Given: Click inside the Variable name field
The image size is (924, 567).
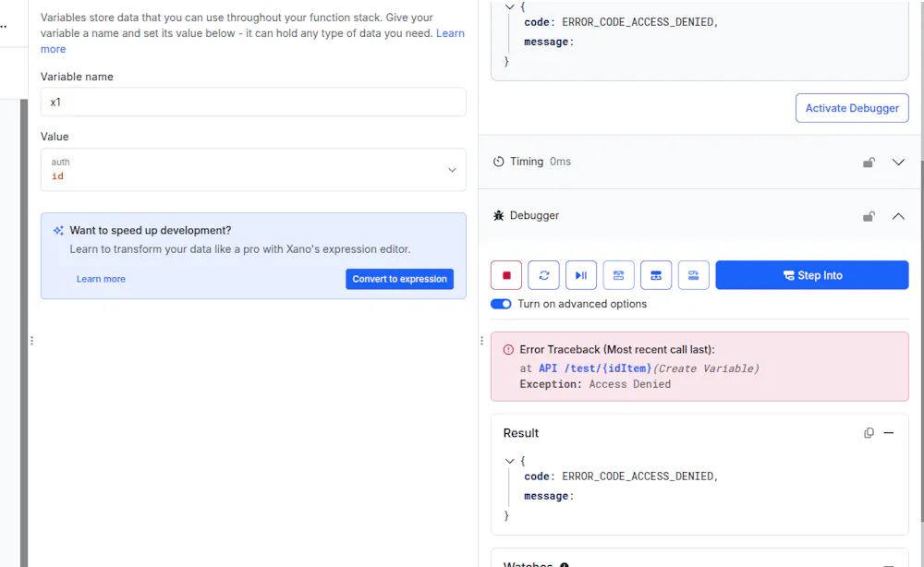Looking at the screenshot, I should click(253, 102).
